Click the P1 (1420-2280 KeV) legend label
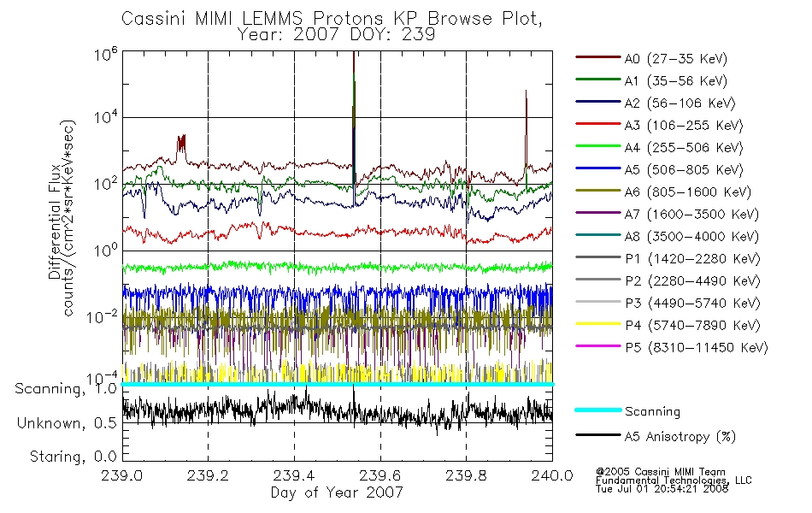Image resolution: width=812 pixels, height=513 pixels. click(x=692, y=259)
